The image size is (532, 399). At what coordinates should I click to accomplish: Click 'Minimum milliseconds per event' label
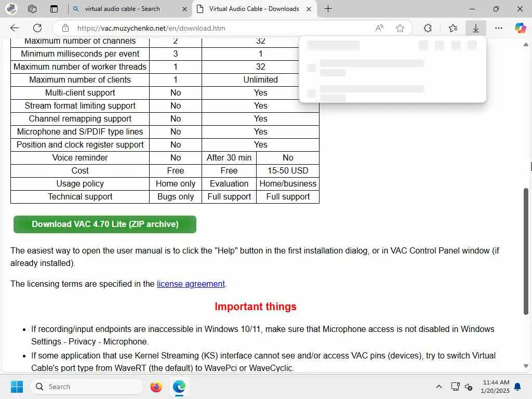(x=79, y=54)
